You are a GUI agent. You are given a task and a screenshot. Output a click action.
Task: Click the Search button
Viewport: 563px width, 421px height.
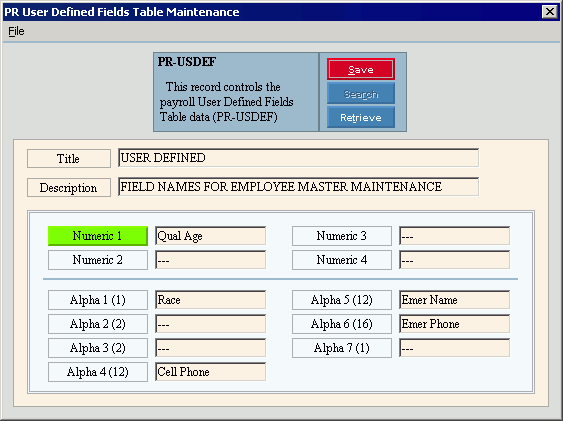[x=360, y=94]
